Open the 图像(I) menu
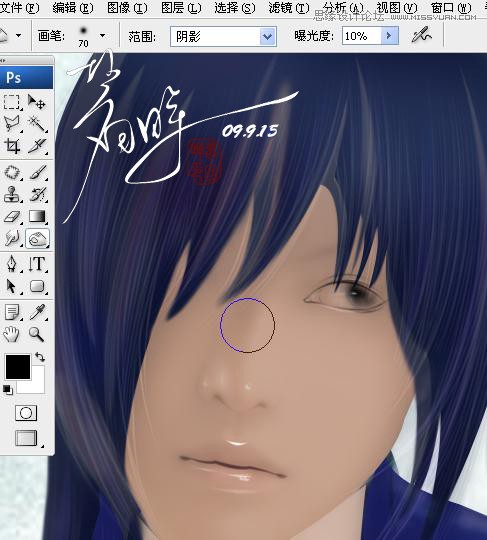This screenshot has height=540, width=487. [x=127, y=8]
